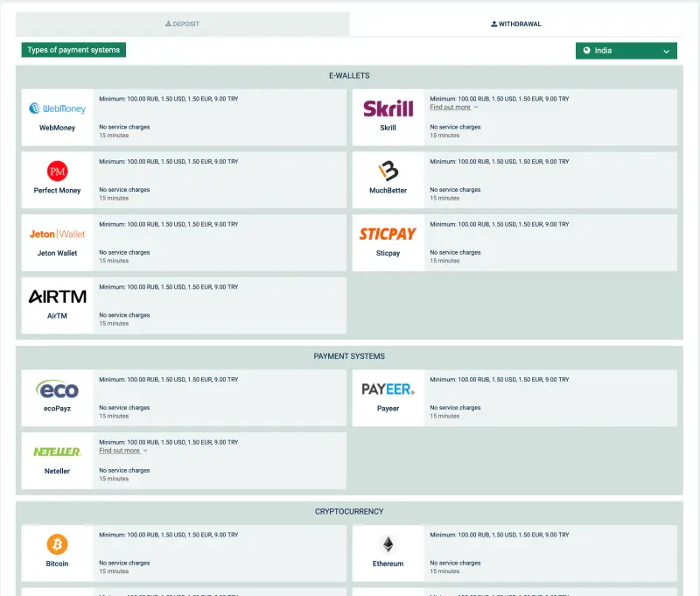Click the Neteller logo

coord(58,452)
